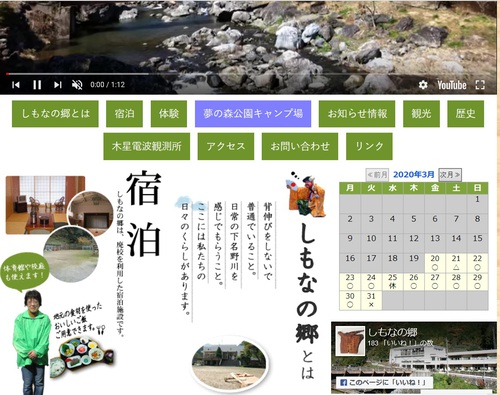
Task: Click the oval school building photo
Action: point(230,365)
